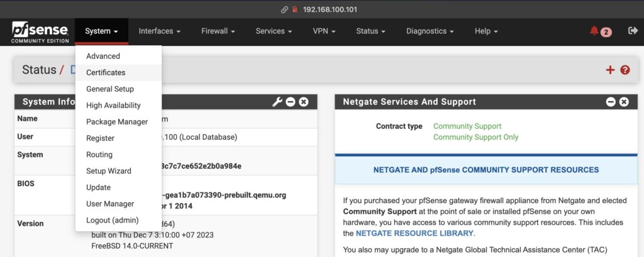Click the logout arrow icon in navbar
Image resolution: width=644 pixels, height=257 pixels.
click(633, 31)
